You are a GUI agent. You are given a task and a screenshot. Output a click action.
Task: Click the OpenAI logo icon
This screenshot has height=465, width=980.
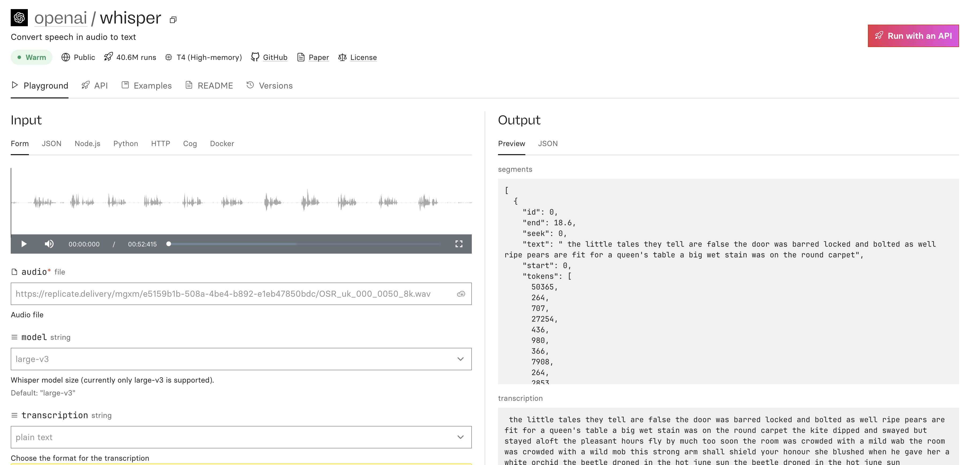point(19,17)
